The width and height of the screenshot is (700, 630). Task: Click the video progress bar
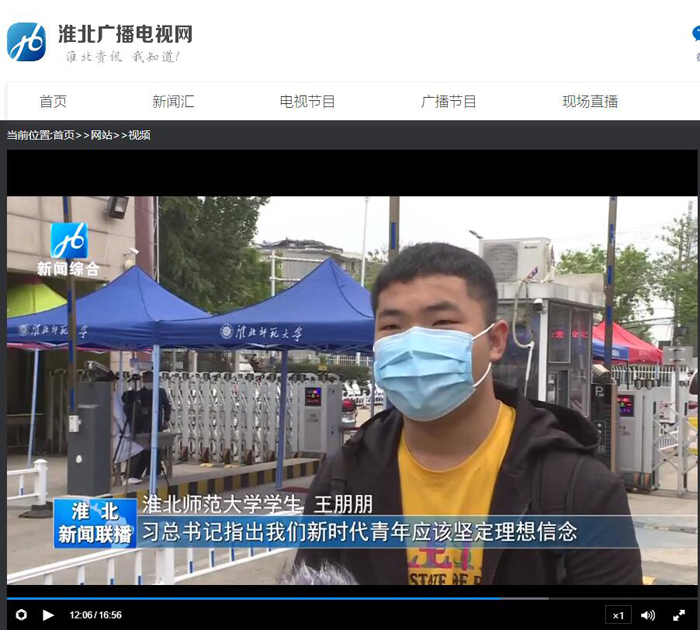(x=300, y=599)
